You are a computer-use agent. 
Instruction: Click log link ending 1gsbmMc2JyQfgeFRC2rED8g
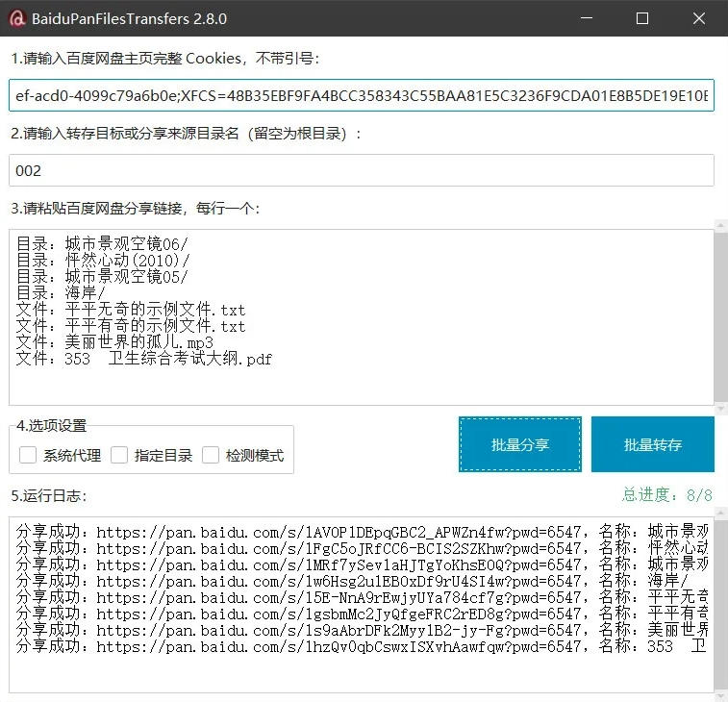(339, 614)
